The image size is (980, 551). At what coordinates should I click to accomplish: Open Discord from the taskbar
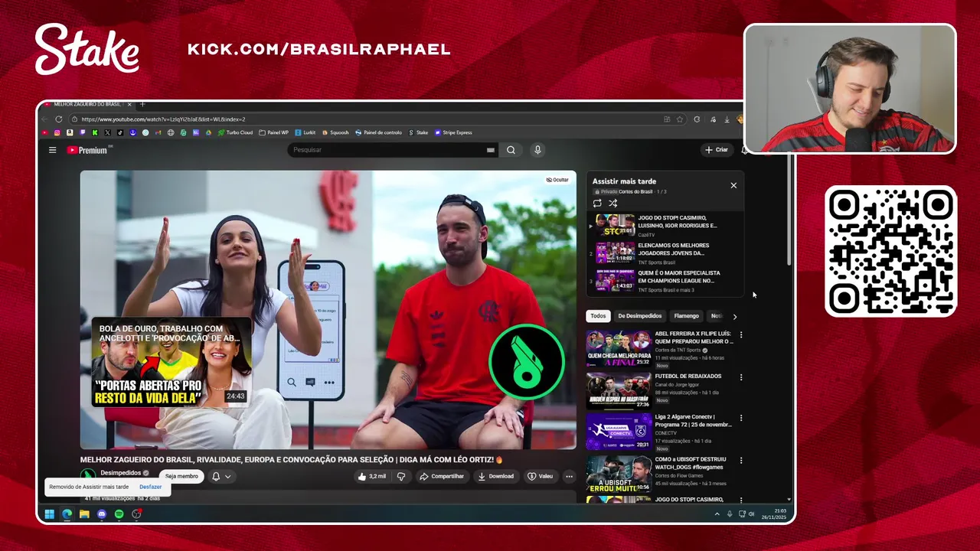click(x=102, y=514)
